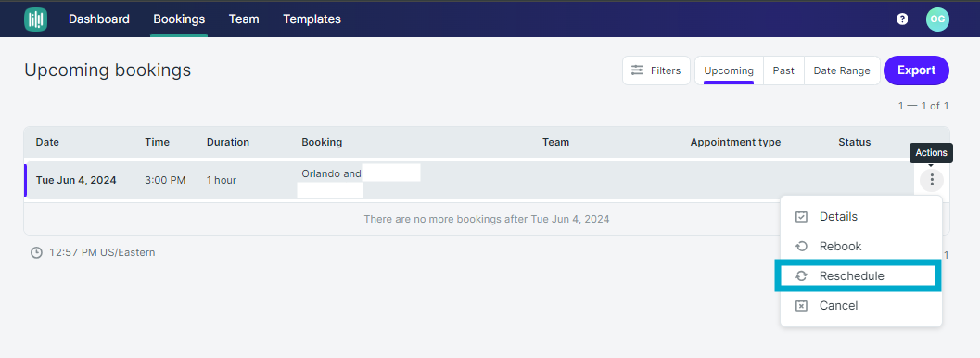Click the Cancel calendar-x icon

coord(801,305)
